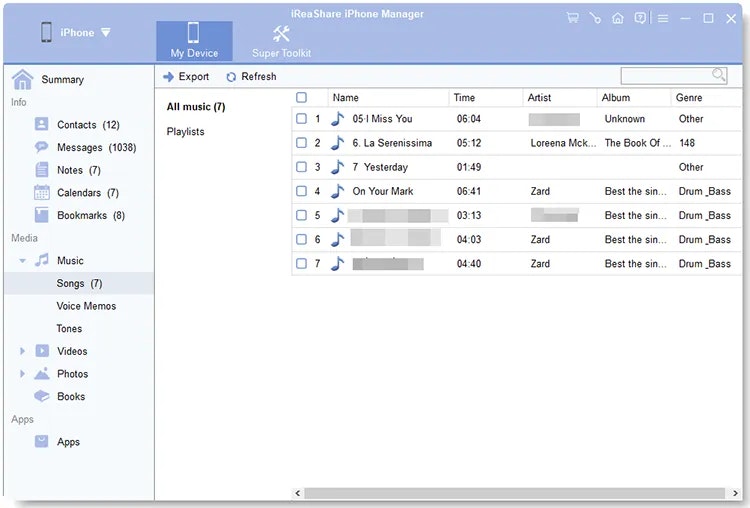The width and height of the screenshot is (750, 508).
Task: Open the iPhone device dropdown arrow
Action: [x=106, y=33]
